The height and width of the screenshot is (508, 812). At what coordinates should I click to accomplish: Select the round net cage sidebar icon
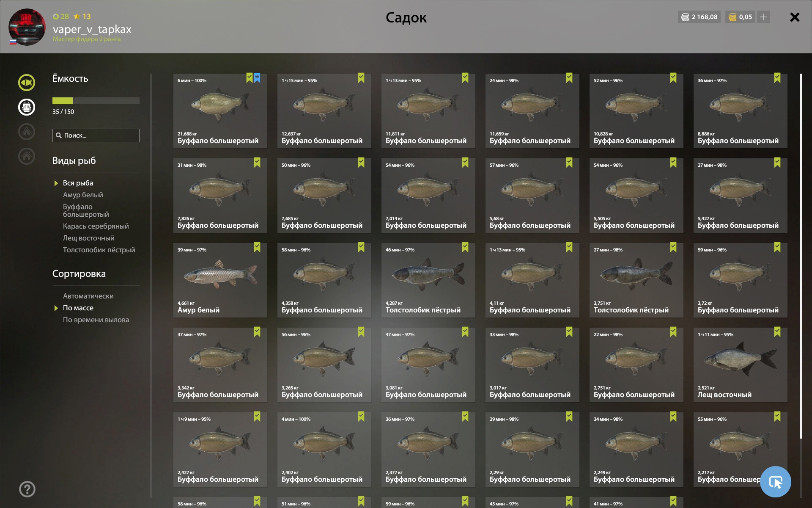click(27, 107)
